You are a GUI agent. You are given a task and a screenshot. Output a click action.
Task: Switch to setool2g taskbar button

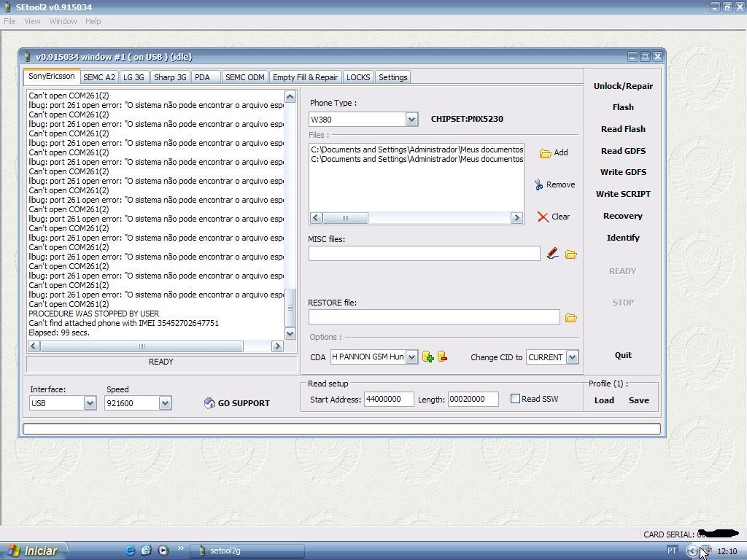click(248, 551)
